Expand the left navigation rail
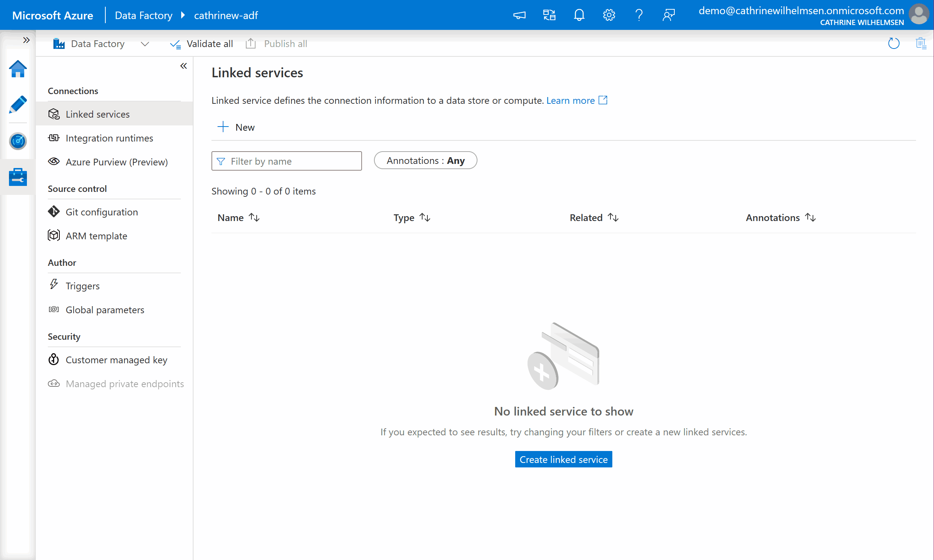Screen dimensions: 934x560 coord(26,40)
